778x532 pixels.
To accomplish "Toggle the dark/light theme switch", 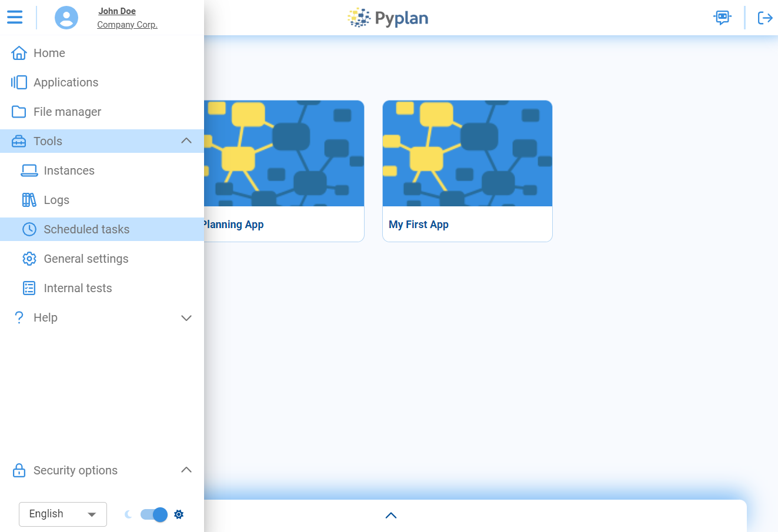I will (154, 514).
